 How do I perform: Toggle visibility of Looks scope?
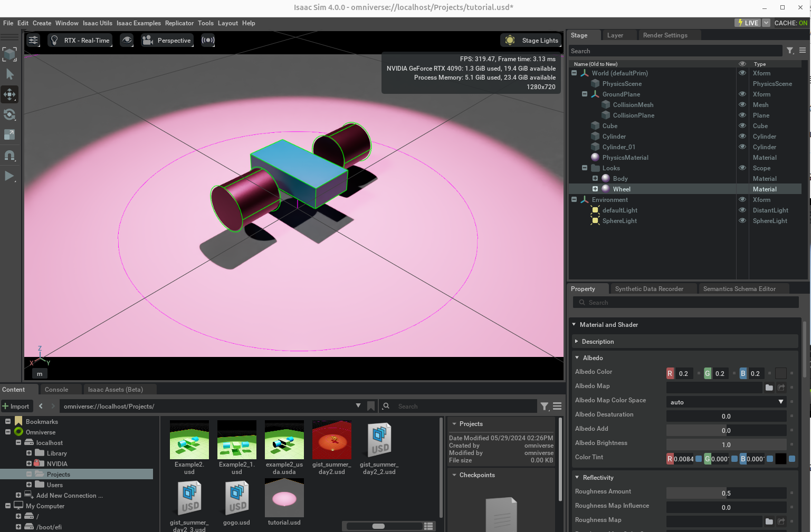coord(742,168)
